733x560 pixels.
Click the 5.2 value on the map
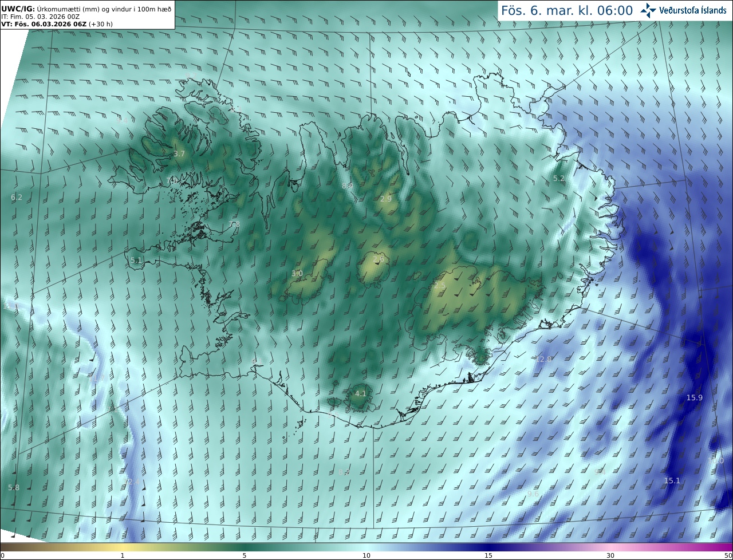tap(559, 179)
